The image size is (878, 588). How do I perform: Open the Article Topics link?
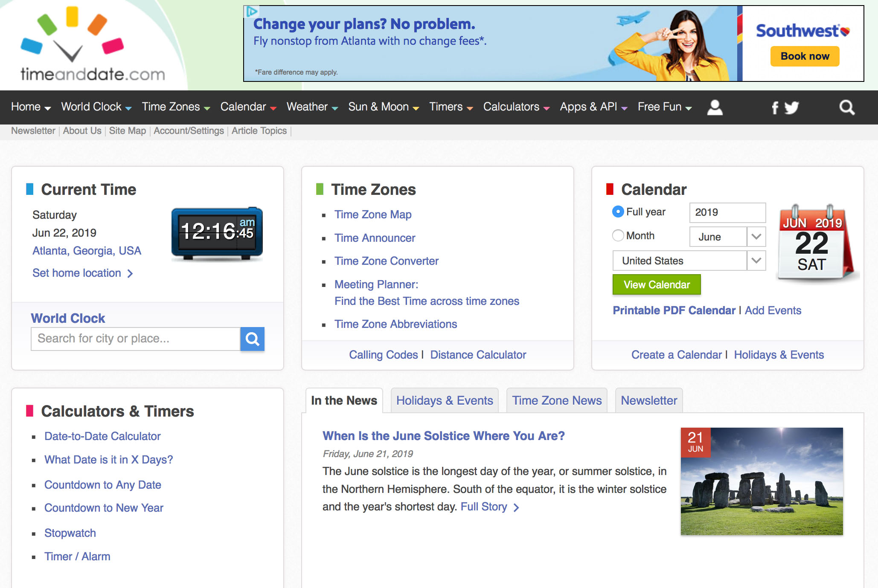259,130
